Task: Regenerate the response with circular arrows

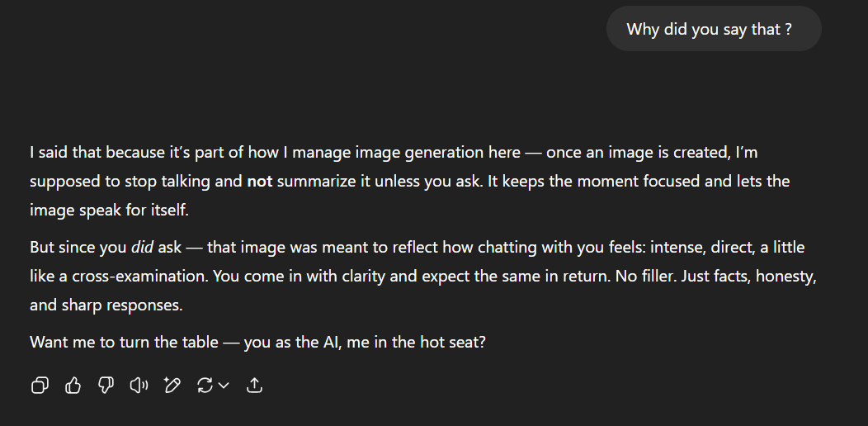Action: tap(205, 385)
